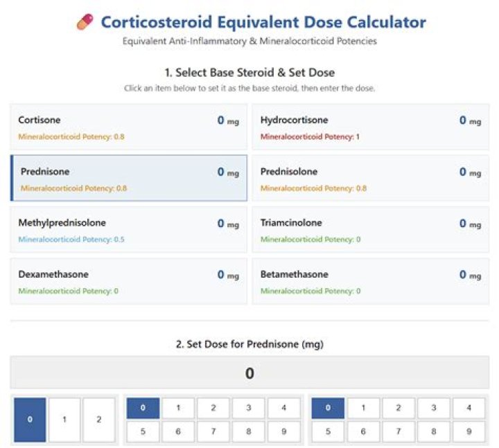Select Cortisone as the base steroid
Viewport: 499px width, 448px height.
tap(129, 127)
